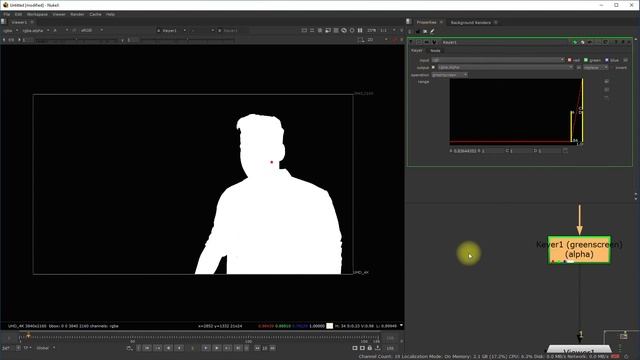Open the Global frame range dropdown
The height and width of the screenshot is (360, 640).
(46, 348)
